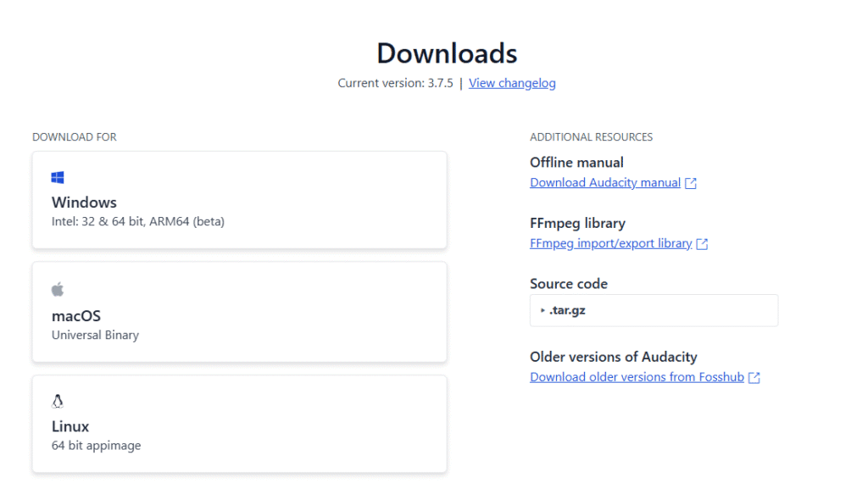Image resolution: width=868 pixels, height=483 pixels.
Task: Open Download older versions from Fosshub link
Action: pyautogui.click(x=637, y=377)
